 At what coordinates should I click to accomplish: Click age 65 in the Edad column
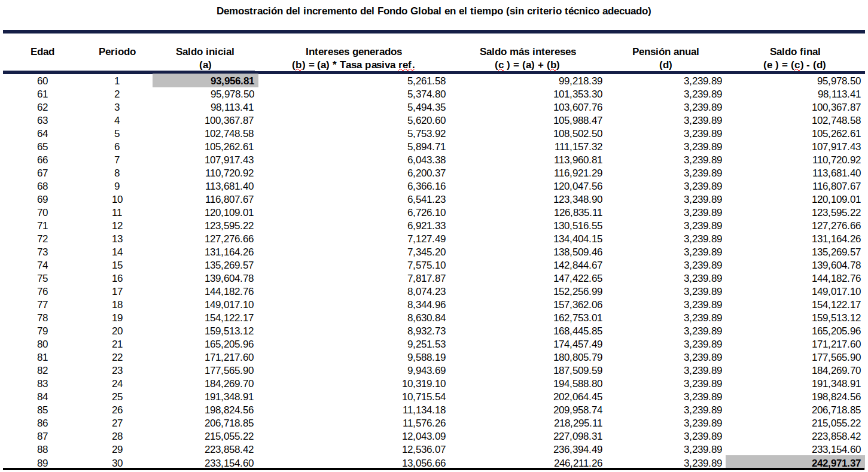coord(42,147)
